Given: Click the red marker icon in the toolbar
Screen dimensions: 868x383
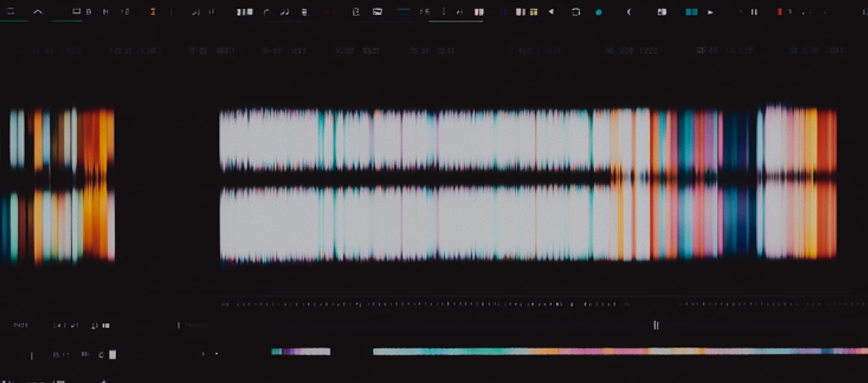Looking at the screenshot, I should point(779,12).
